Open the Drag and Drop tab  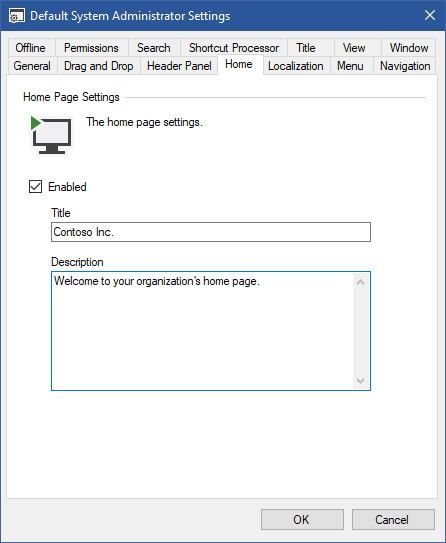click(99, 66)
